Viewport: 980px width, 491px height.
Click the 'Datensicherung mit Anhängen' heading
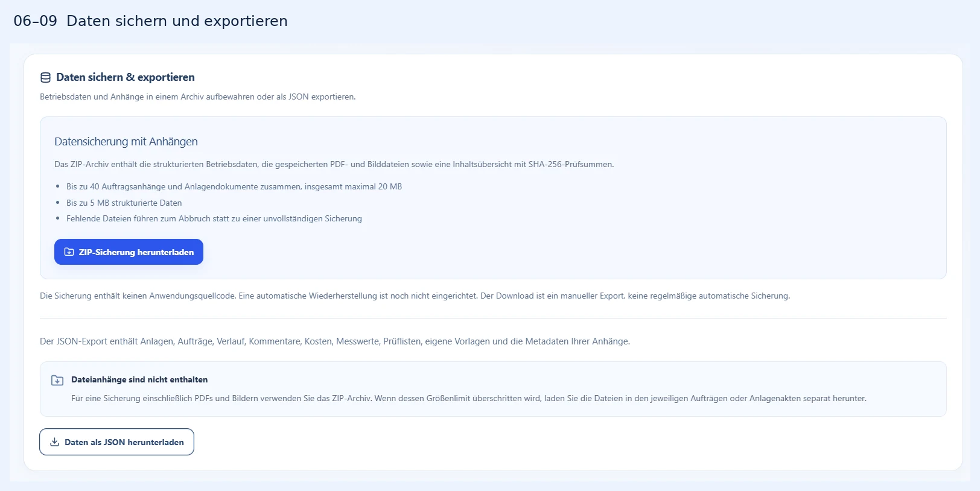pyautogui.click(x=126, y=142)
